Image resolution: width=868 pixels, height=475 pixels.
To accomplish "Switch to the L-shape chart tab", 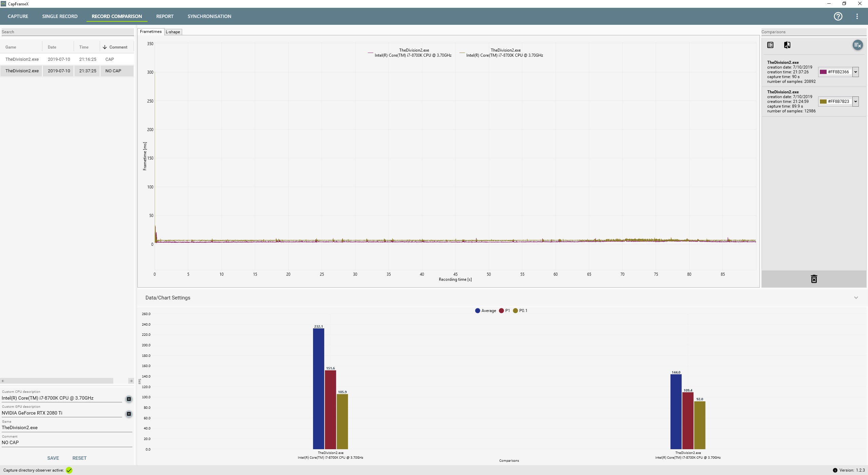I will (x=173, y=32).
